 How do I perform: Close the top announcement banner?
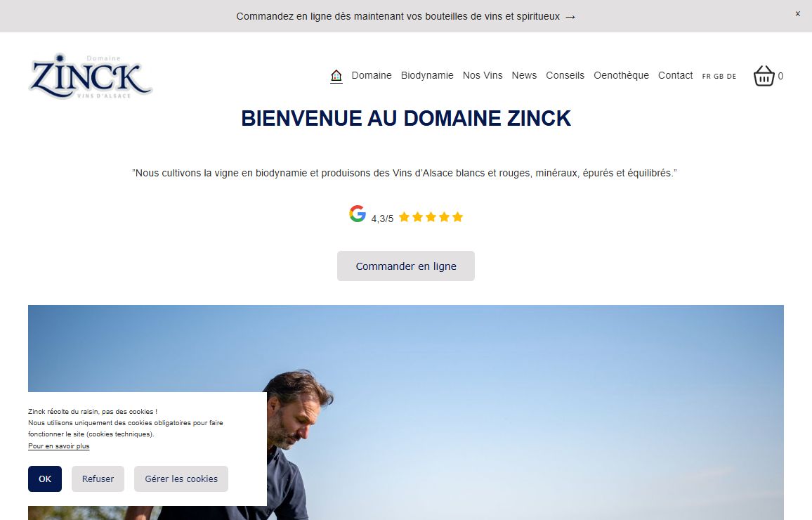pos(797,14)
